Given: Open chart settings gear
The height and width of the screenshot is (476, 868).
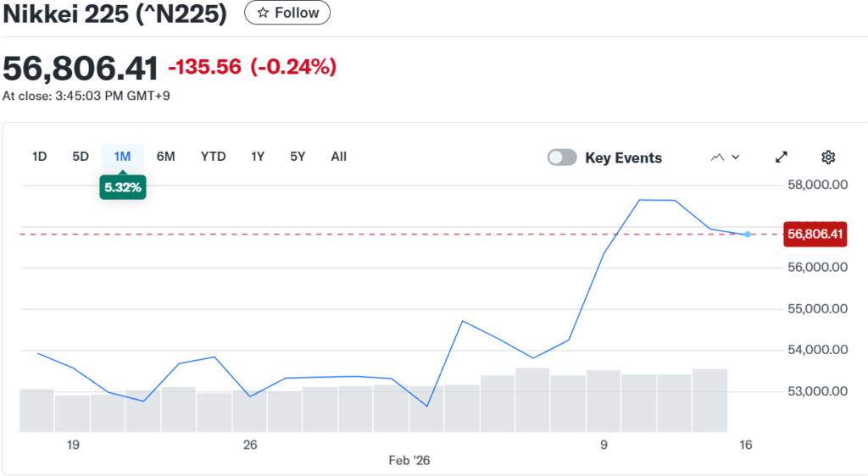Looking at the screenshot, I should pos(828,157).
